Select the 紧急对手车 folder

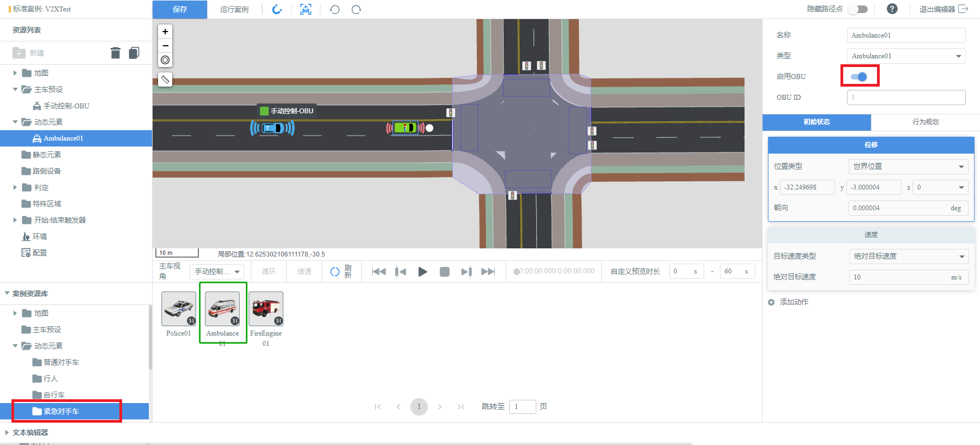74,411
